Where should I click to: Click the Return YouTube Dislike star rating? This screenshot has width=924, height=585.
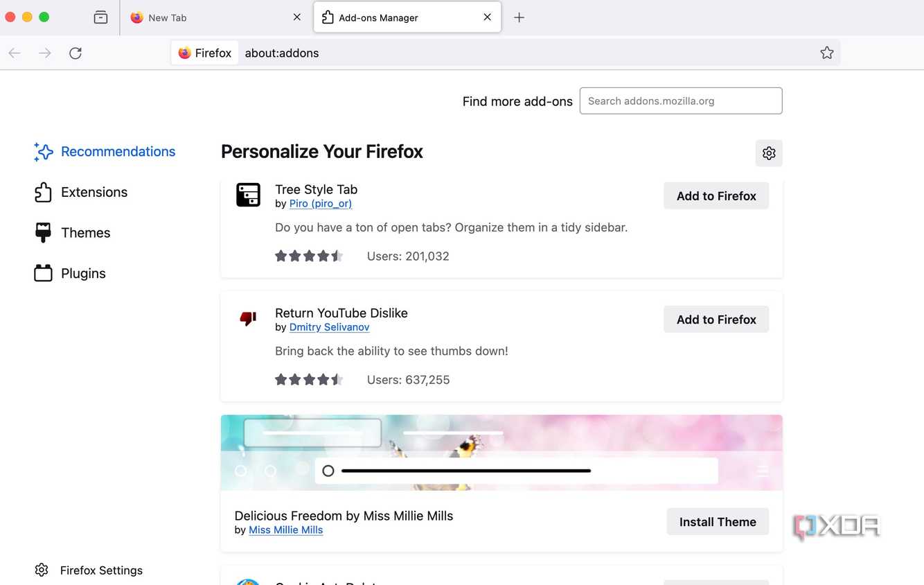click(309, 379)
